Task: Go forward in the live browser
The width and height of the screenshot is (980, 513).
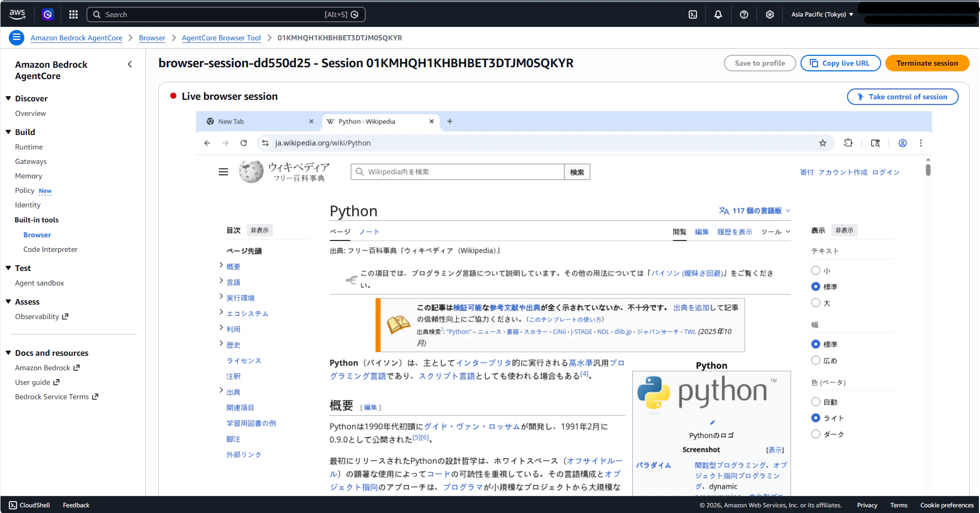Action: coord(225,143)
